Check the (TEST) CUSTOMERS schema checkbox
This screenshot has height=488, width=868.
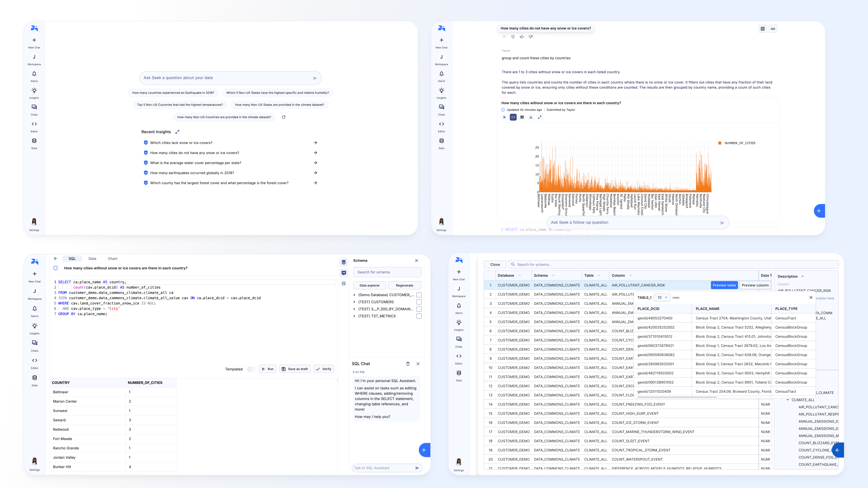[419, 302]
